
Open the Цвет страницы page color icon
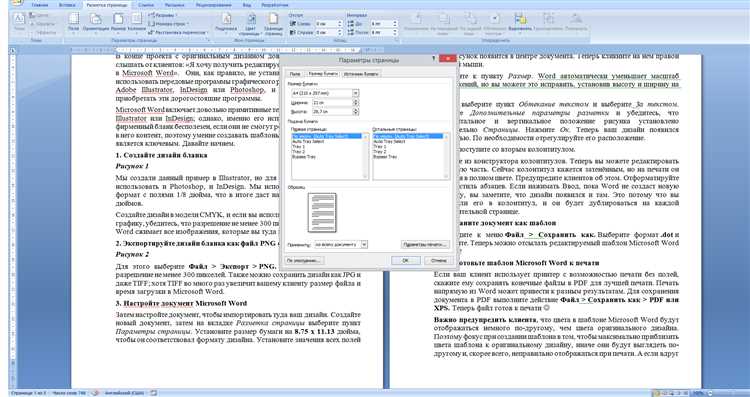pyautogui.click(x=250, y=24)
